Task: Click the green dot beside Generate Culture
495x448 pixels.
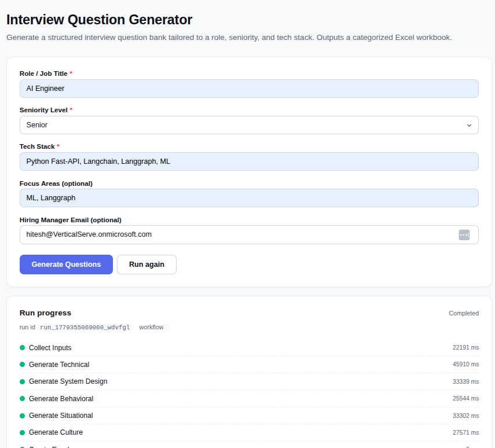Action: 23,432
